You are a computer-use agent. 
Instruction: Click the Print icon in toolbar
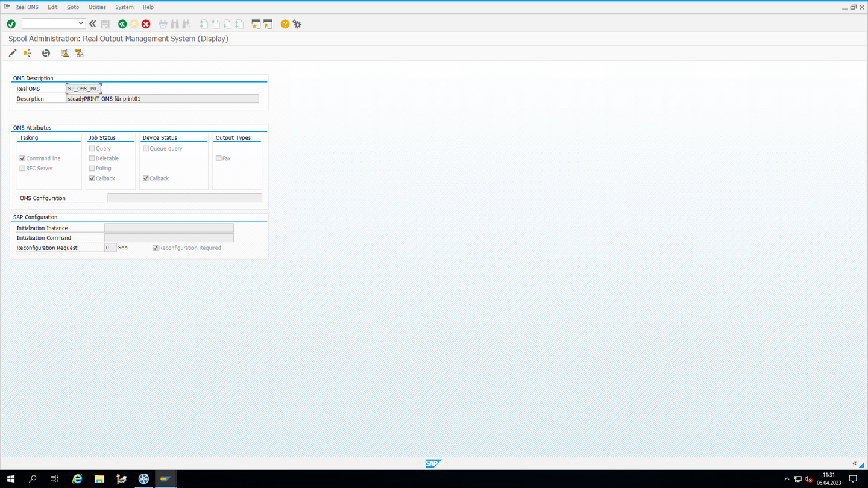pyautogui.click(x=163, y=24)
